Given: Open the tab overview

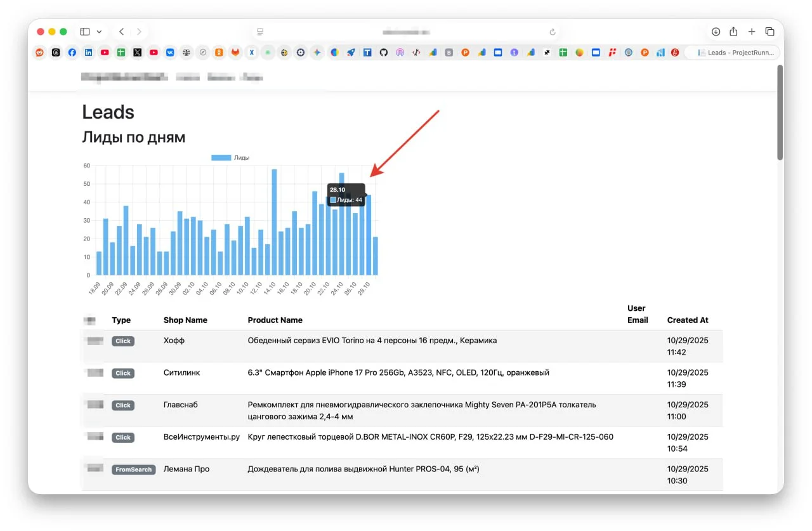Looking at the screenshot, I should [769, 32].
